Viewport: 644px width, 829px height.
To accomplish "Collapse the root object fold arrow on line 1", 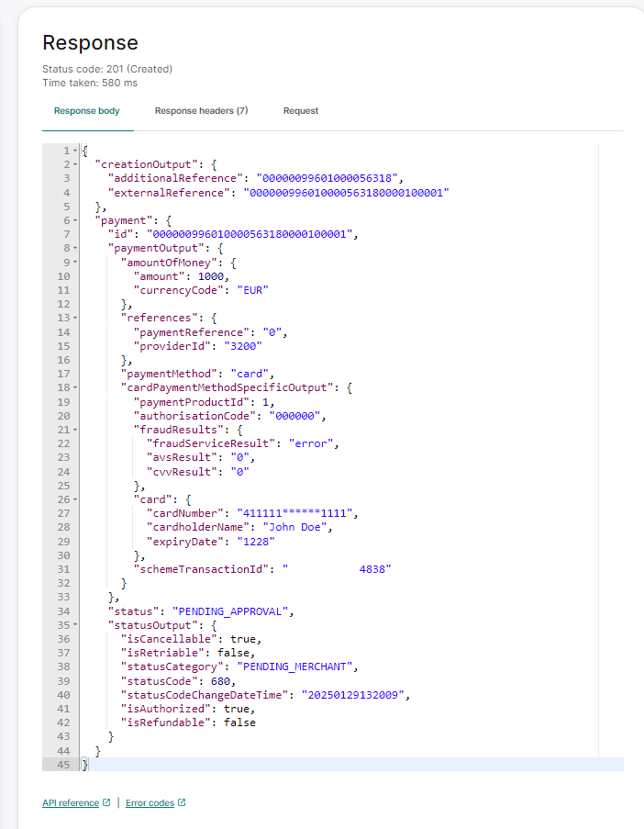I will pyautogui.click(x=75, y=151).
